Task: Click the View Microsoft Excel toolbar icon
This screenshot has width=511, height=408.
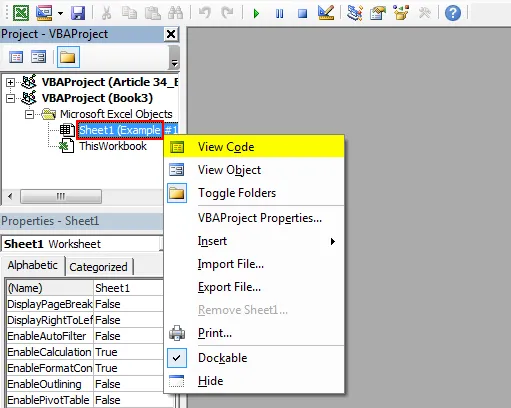Action: [x=21, y=13]
